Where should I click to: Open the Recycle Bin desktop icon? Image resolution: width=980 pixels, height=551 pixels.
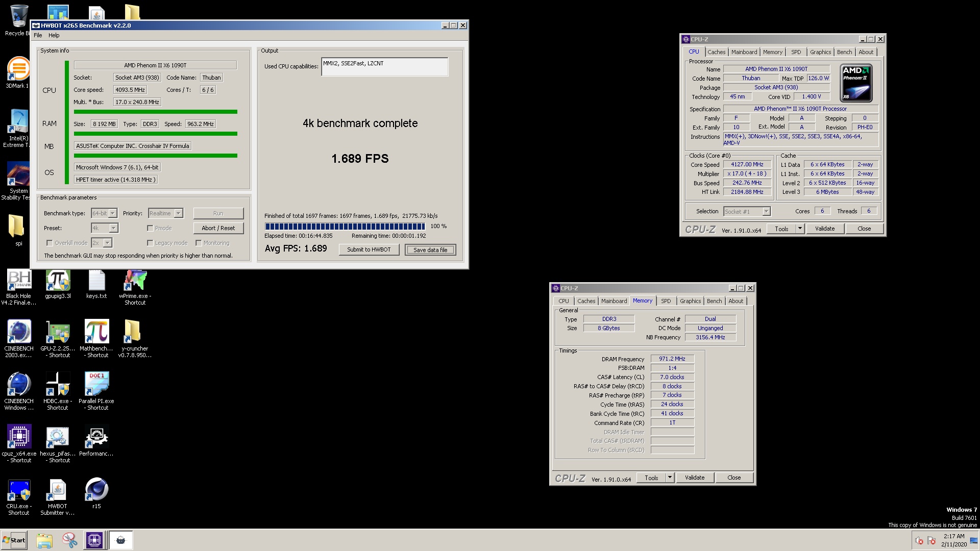tap(18, 20)
